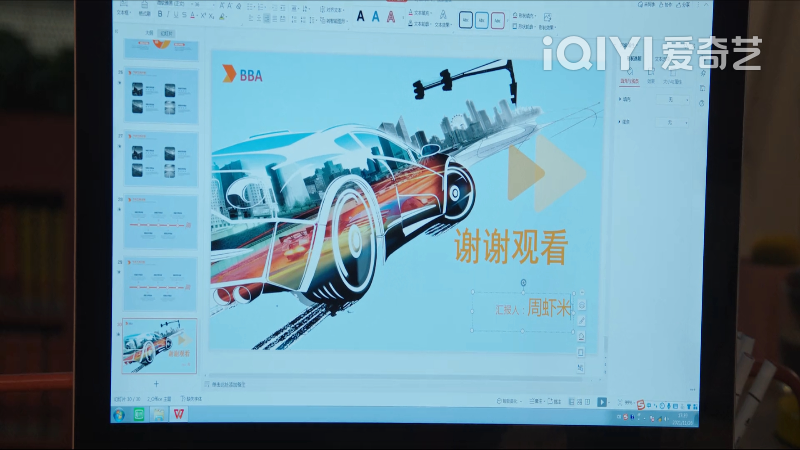Viewport: 800px width, 450px height.
Task: Click the BBA logo text on slide
Action: coord(251,76)
